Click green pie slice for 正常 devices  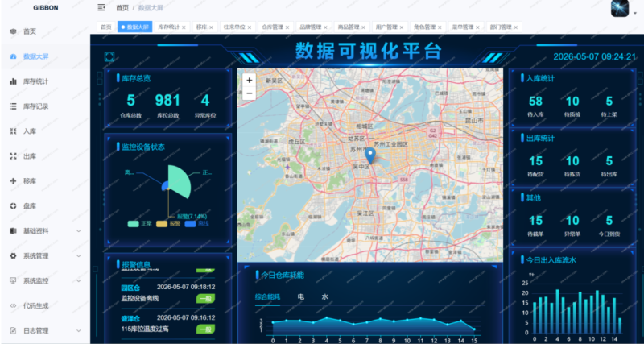[x=180, y=180]
